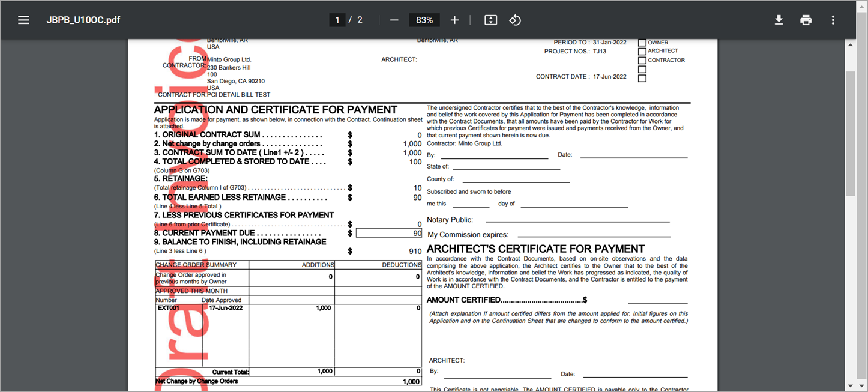Click the CHANGE ORDER SUMMARY header
This screenshot has width=868, height=392.
click(196, 265)
